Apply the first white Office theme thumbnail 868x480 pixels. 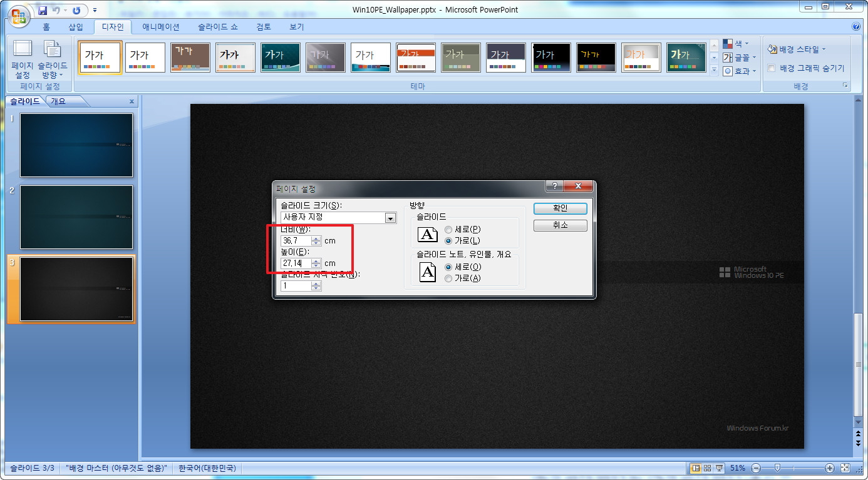tap(100, 58)
